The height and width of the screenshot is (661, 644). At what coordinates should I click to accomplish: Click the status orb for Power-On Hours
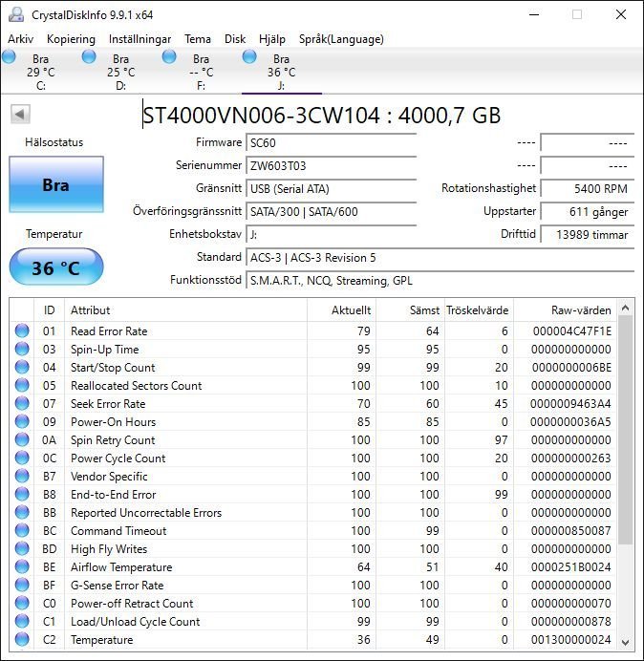[22, 421]
